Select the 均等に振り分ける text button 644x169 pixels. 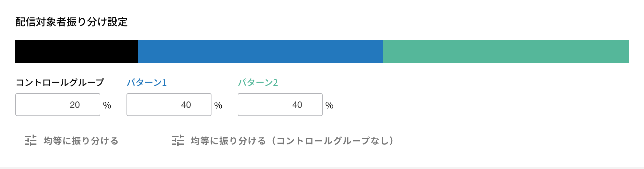pos(81,141)
